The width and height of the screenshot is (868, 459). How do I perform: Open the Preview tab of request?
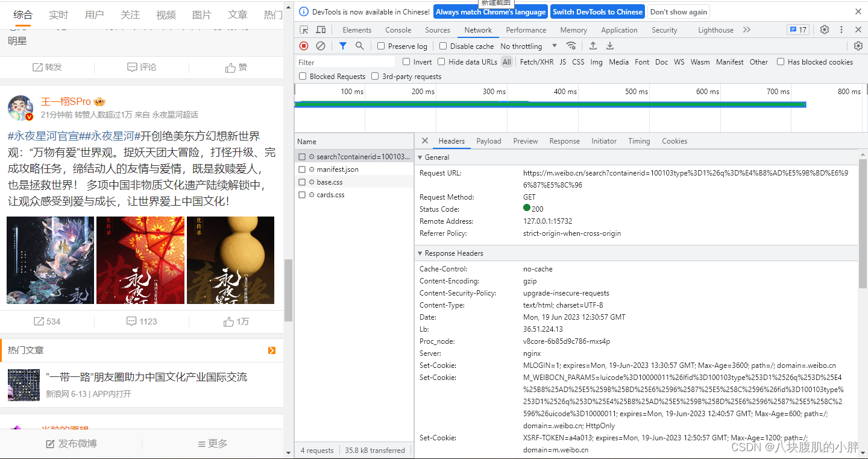(x=526, y=141)
